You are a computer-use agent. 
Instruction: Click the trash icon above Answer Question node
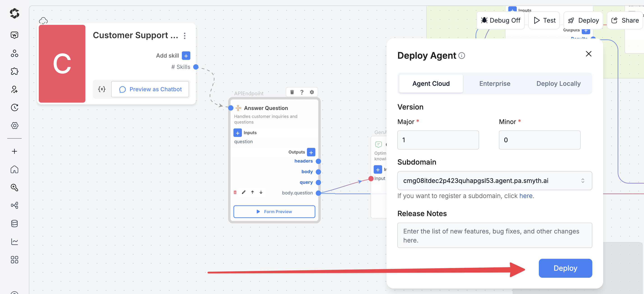tap(292, 92)
